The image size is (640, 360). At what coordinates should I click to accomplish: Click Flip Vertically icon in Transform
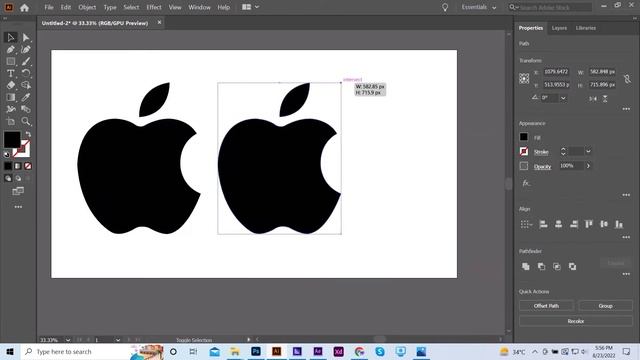click(605, 98)
